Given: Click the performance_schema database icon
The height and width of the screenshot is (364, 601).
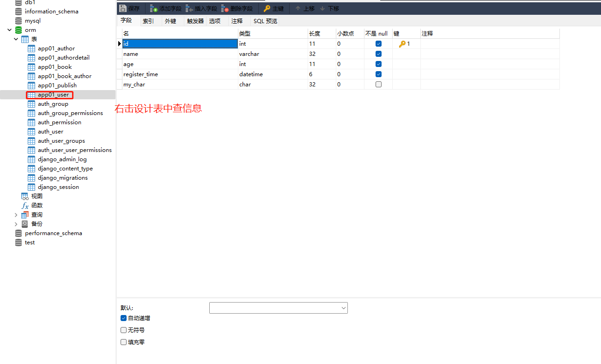Looking at the screenshot, I should [x=18, y=233].
